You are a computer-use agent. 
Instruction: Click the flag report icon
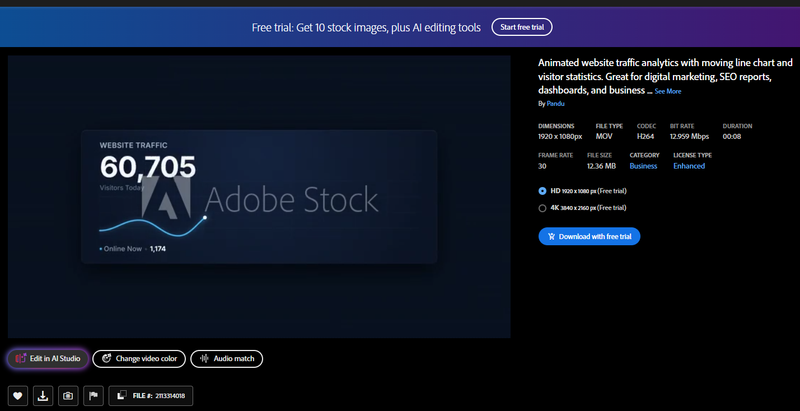[x=93, y=396]
